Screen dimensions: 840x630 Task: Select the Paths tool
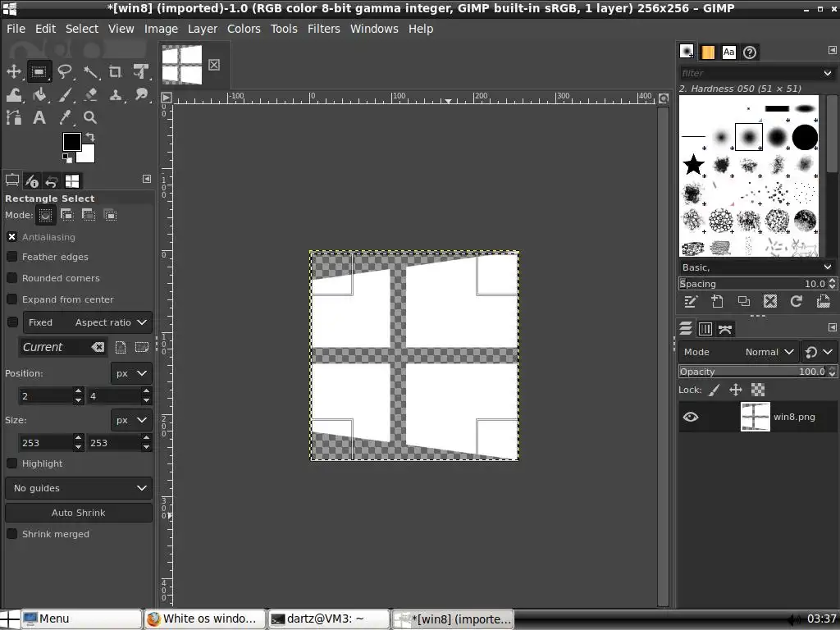(x=13, y=117)
